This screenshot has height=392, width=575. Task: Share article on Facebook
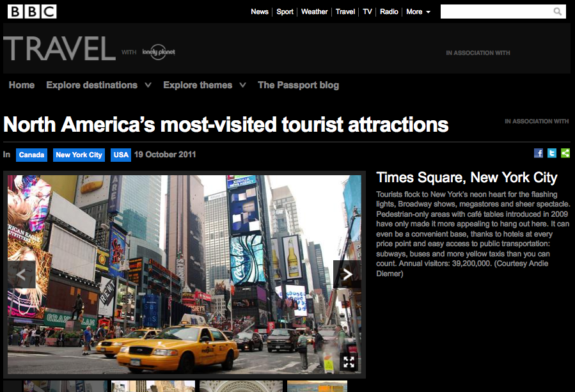click(x=539, y=153)
